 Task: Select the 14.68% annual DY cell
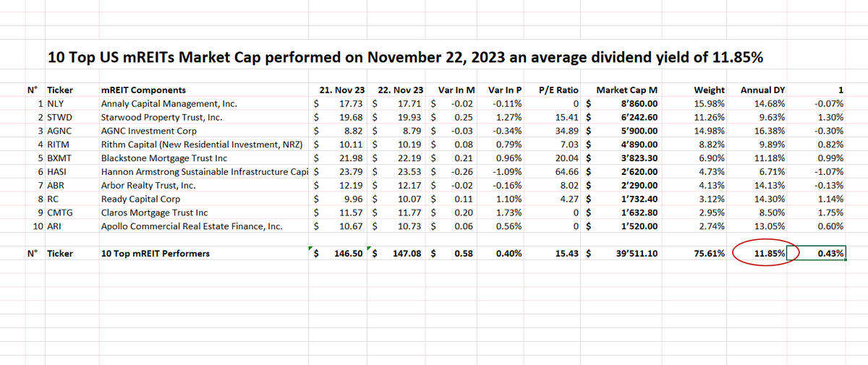click(x=770, y=104)
